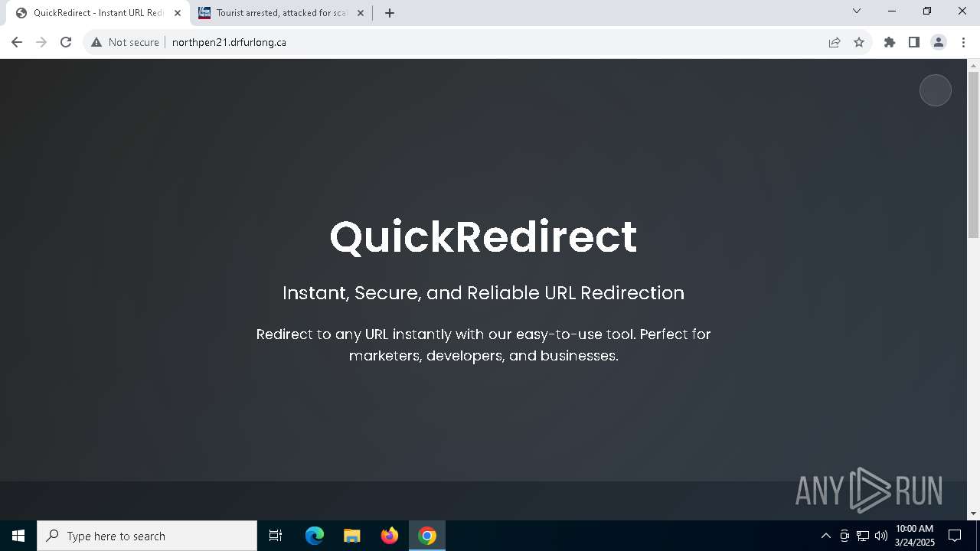Show hidden system tray icons
The height and width of the screenshot is (551, 980).
[x=825, y=536]
